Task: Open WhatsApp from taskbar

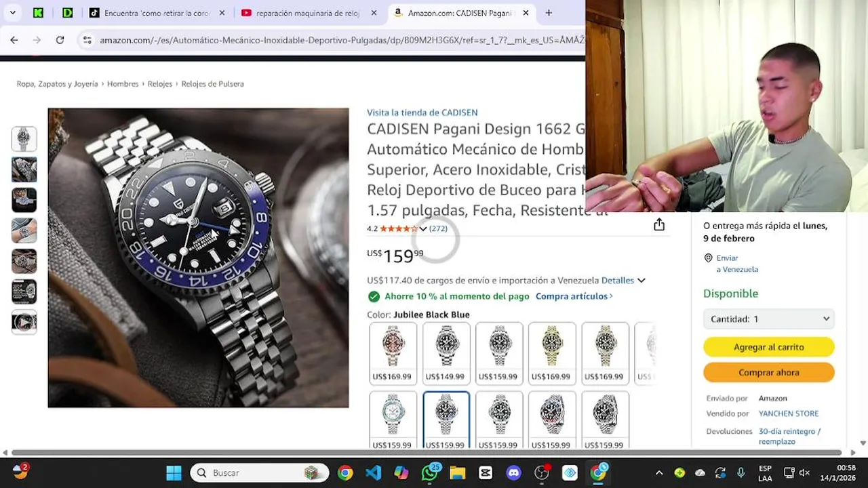Action: pyautogui.click(x=430, y=472)
